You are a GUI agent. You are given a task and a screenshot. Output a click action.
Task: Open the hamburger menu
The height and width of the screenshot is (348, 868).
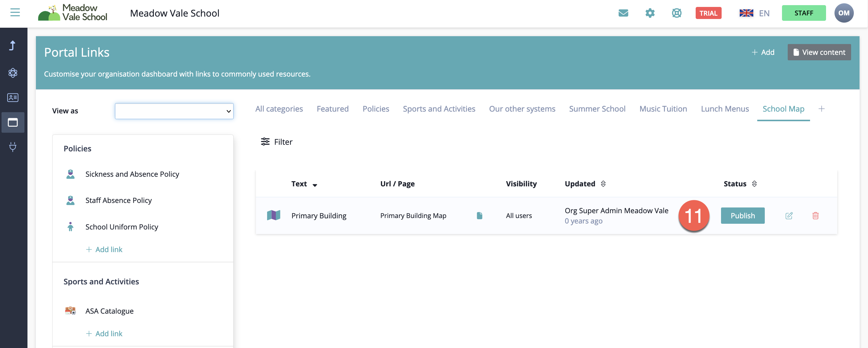15,13
